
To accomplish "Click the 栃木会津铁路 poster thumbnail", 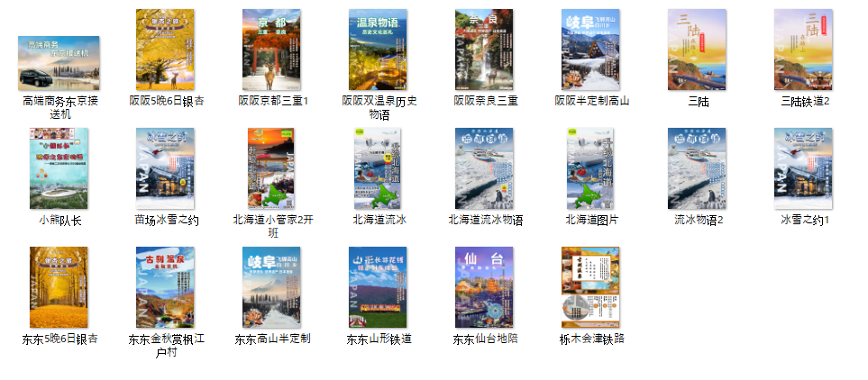I will 590,287.
